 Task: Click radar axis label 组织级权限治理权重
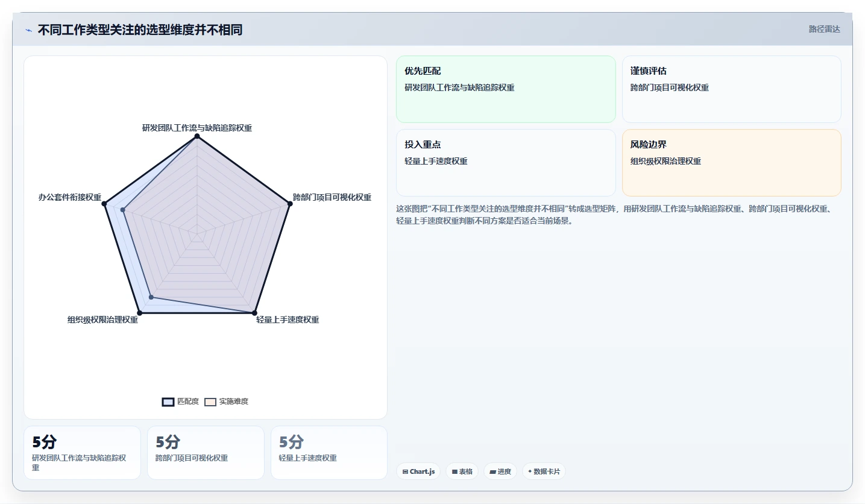(x=102, y=320)
